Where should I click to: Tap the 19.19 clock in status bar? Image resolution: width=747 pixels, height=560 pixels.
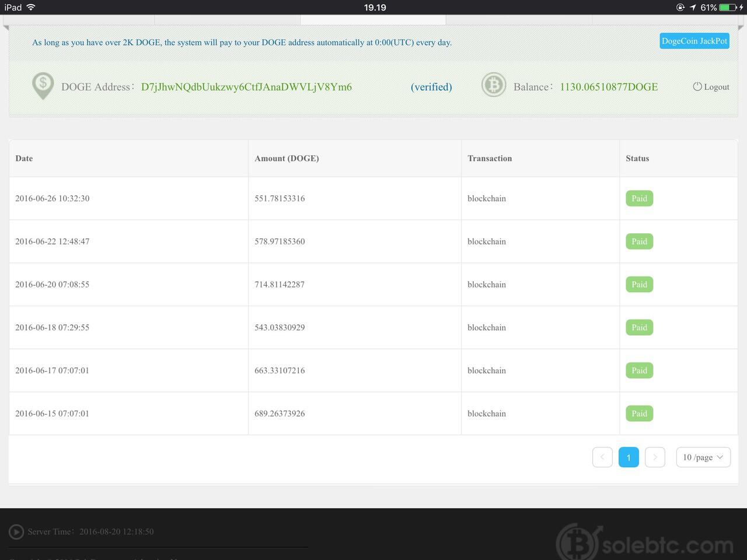coord(375,8)
